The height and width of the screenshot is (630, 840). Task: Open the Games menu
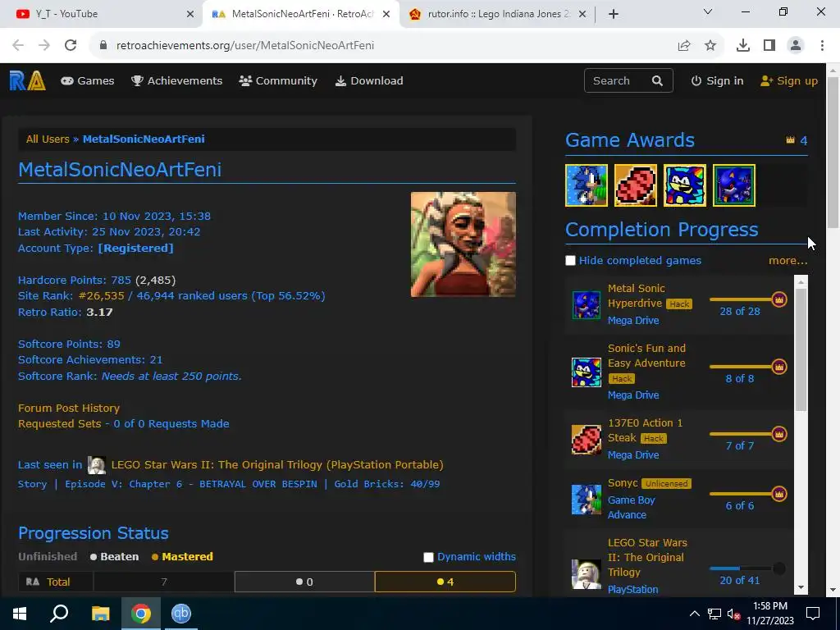87,81
